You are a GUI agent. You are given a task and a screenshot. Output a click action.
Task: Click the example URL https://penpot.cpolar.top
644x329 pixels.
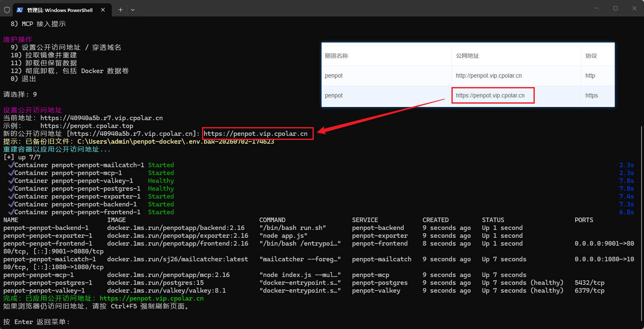(x=87, y=126)
